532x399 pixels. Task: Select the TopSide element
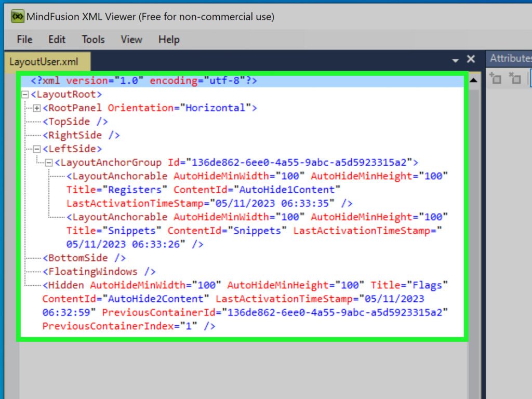click(x=69, y=122)
